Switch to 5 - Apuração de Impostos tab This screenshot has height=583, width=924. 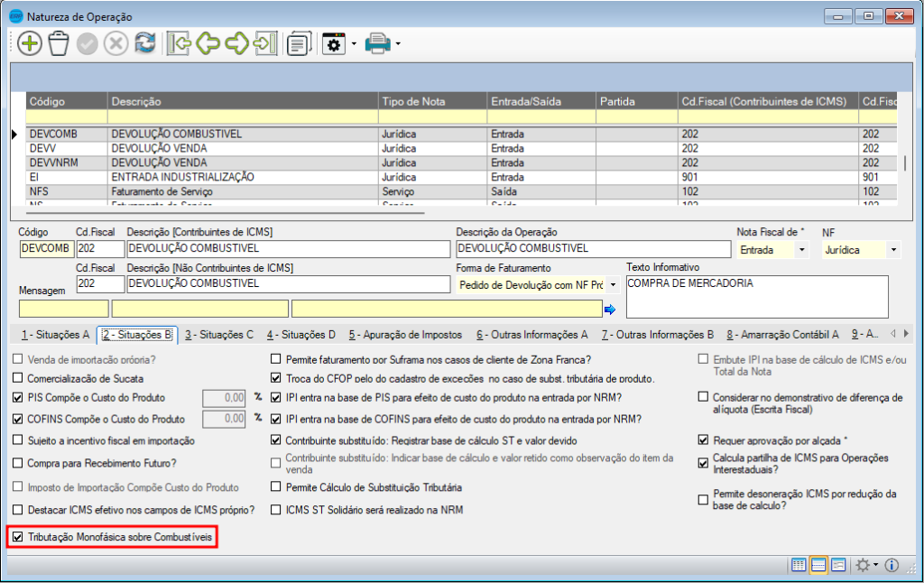pos(405,335)
